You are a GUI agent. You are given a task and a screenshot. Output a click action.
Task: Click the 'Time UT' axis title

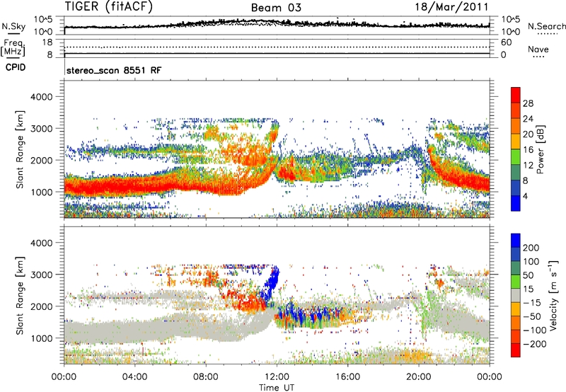click(x=277, y=388)
